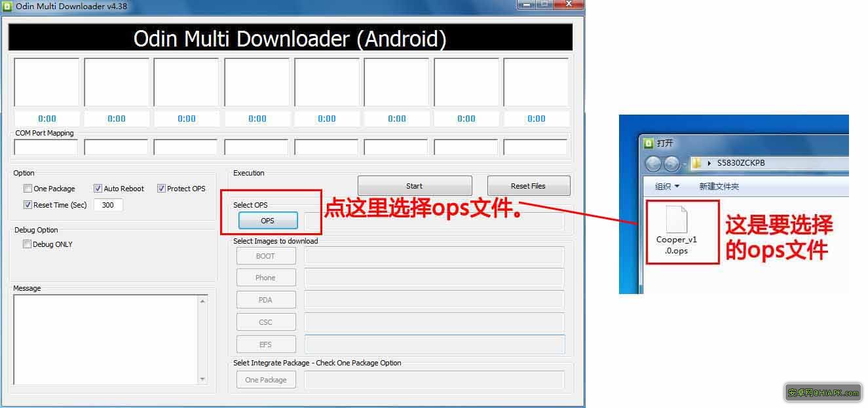Click the first download progress box
This screenshot has height=408, width=868.
[47, 83]
